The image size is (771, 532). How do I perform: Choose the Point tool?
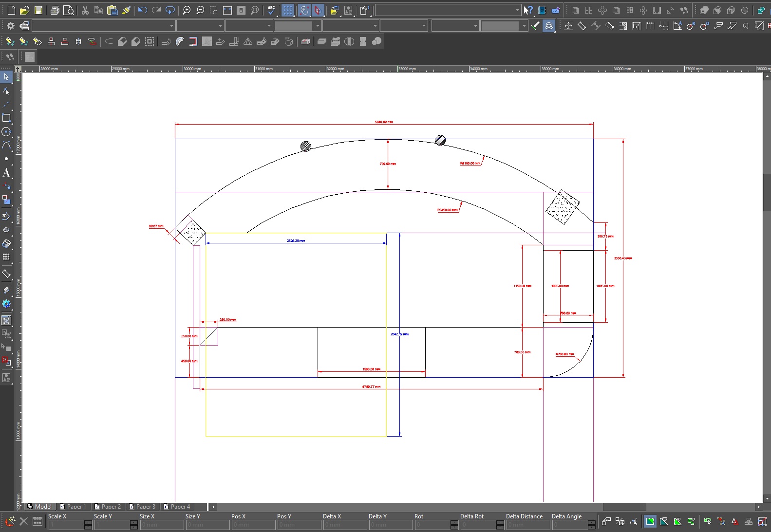[6, 159]
